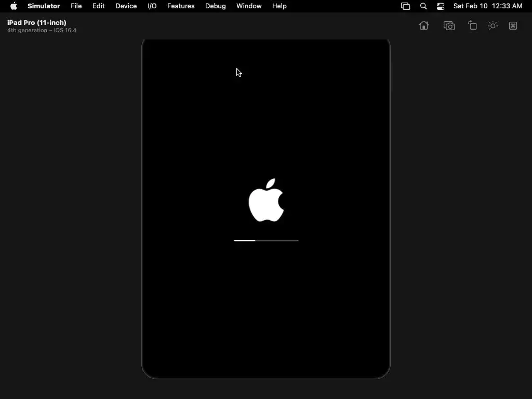Open the Simulator app menu
The width and height of the screenshot is (532, 399).
(44, 6)
